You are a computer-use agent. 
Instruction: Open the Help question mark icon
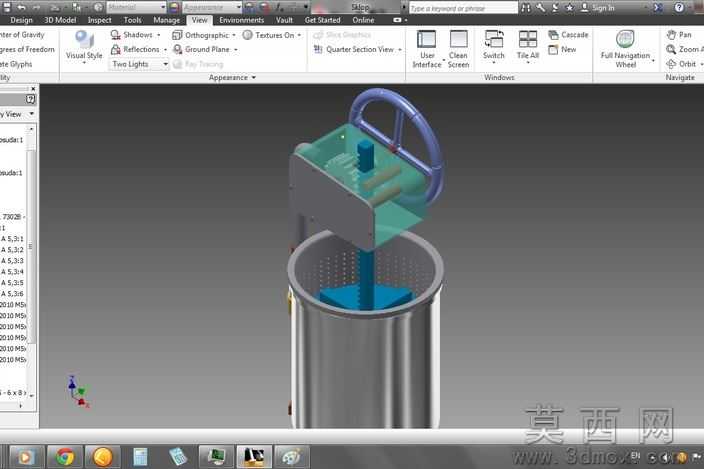679,8
